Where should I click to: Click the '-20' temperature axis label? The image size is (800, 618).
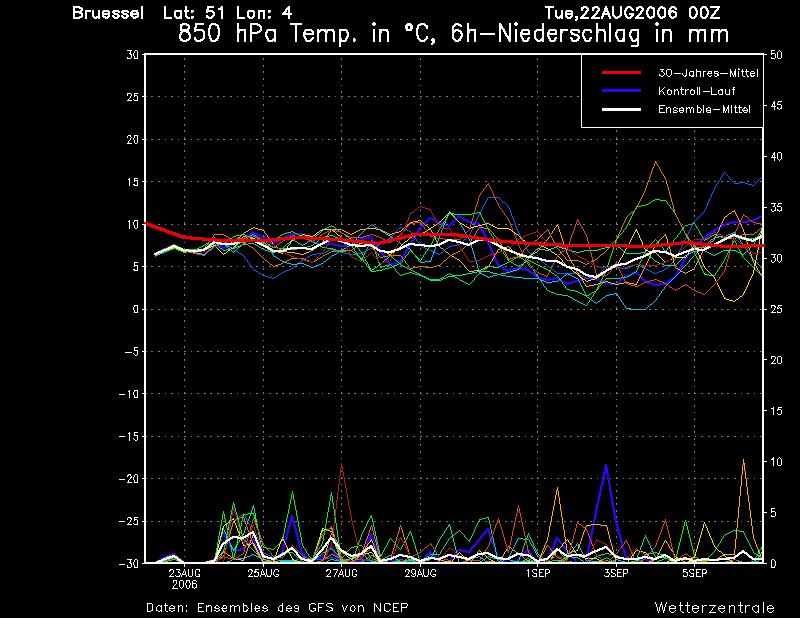(x=129, y=479)
